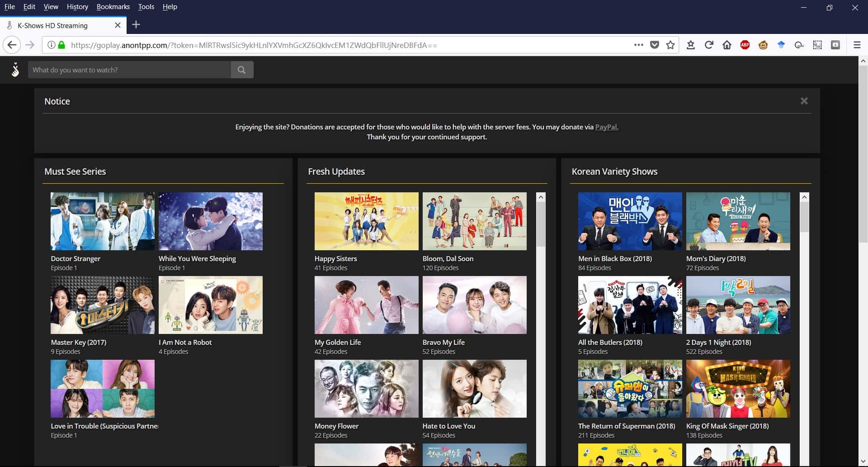Click the Love in Trouble poster thumbnail

coord(103,389)
